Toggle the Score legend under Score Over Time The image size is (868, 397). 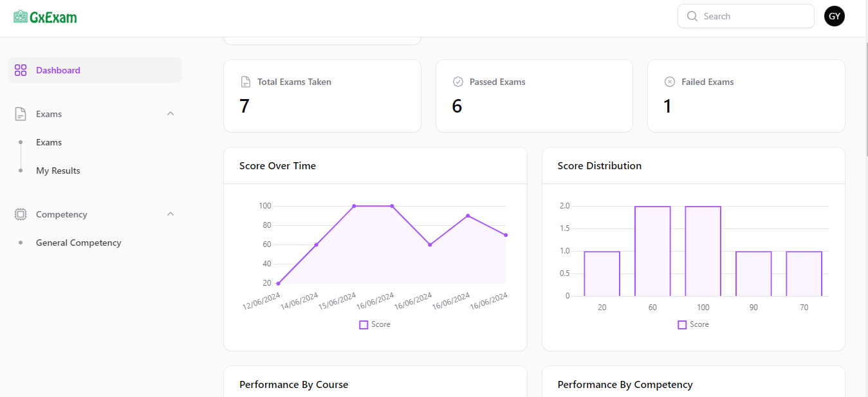[x=374, y=324]
